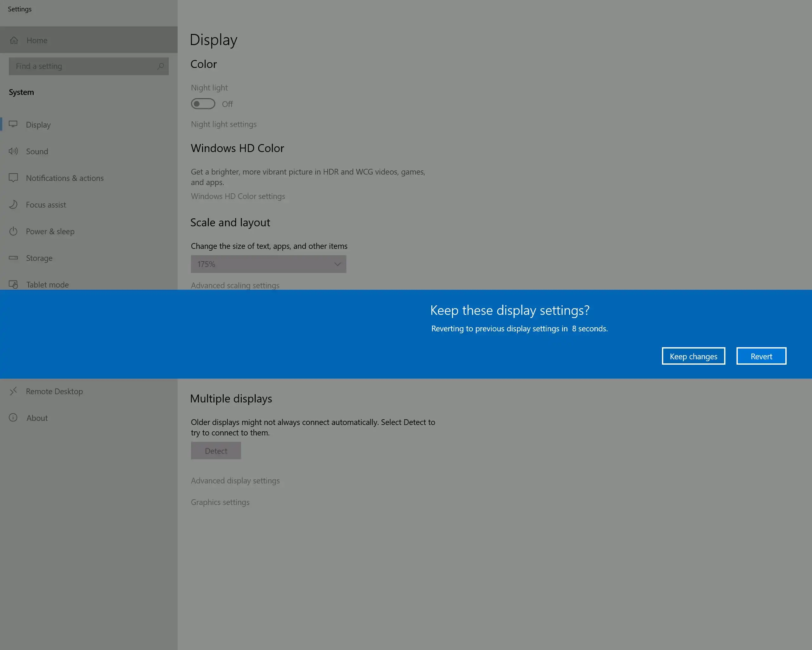
Task: Click the Display monitor icon
Action: pyautogui.click(x=13, y=124)
